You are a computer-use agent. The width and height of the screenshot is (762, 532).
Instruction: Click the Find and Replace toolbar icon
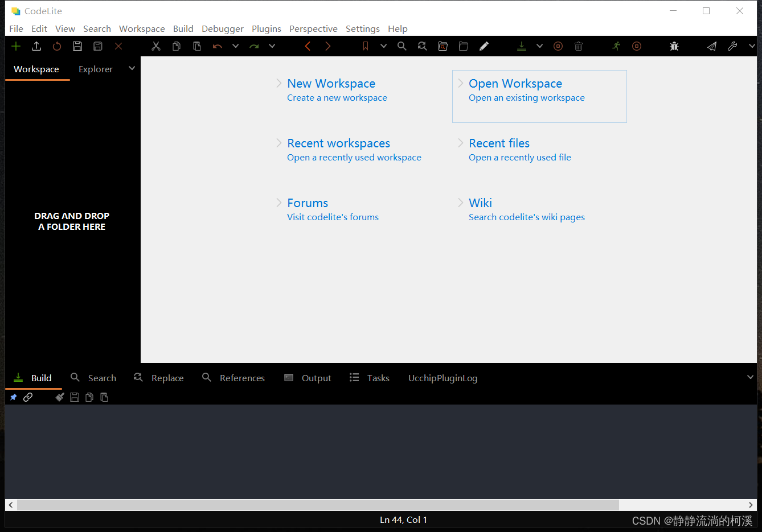pyautogui.click(x=423, y=46)
